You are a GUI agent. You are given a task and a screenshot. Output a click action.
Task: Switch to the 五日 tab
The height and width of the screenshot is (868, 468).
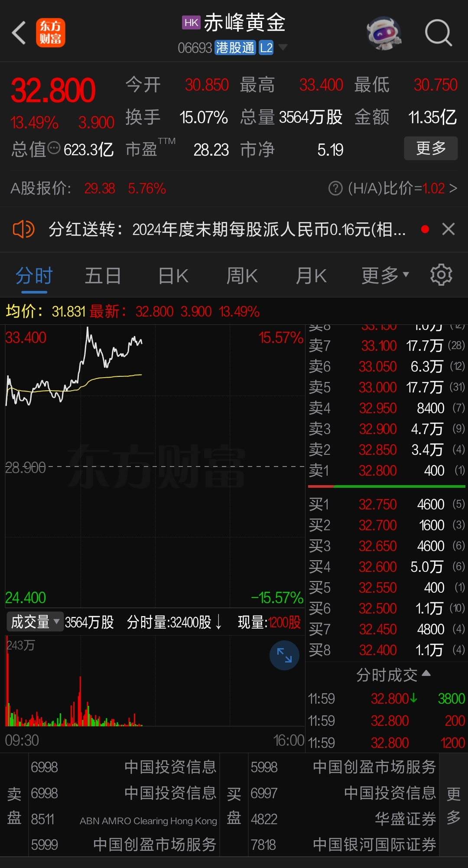[x=103, y=276]
